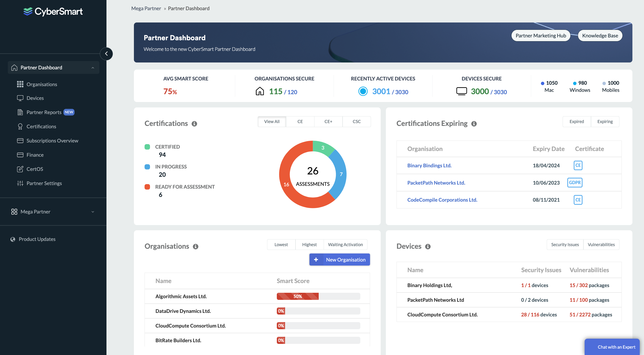Show Lowest scoring organisations
644x355 pixels.
point(281,244)
